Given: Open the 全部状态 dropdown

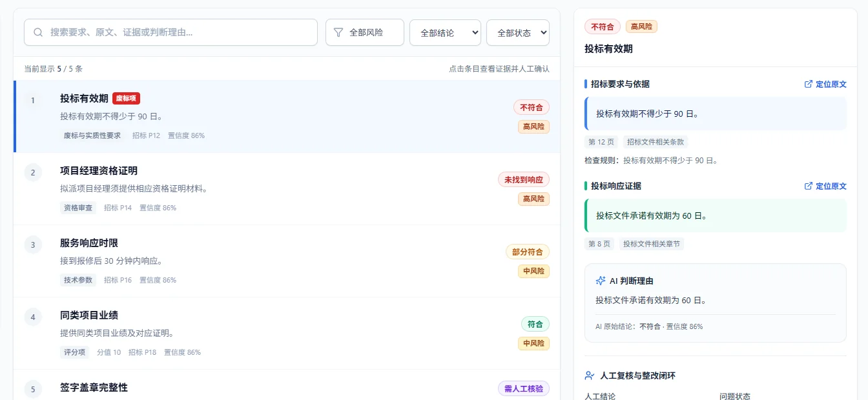Looking at the screenshot, I should click(518, 32).
